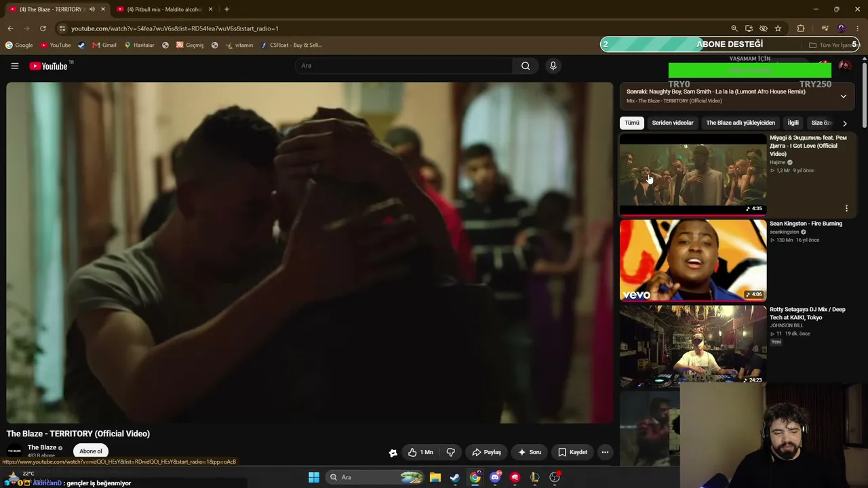Screen dimensions: 868x488
Task: Open the Gmail bookmark
Action: point(104,45)
